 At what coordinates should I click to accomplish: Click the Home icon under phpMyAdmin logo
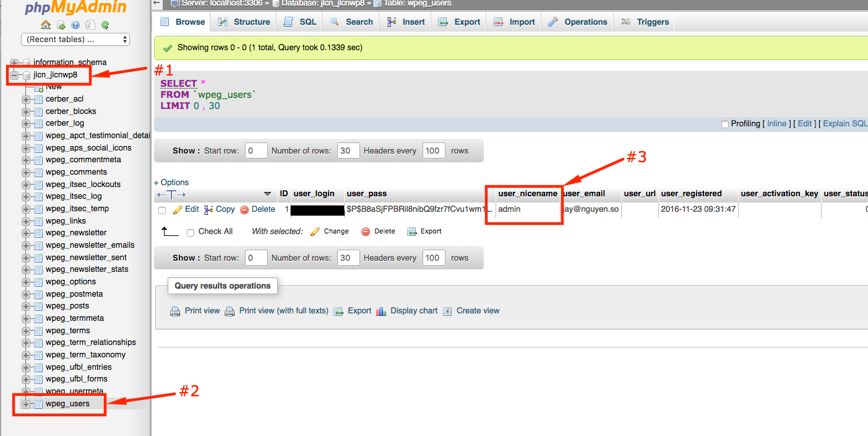[46, 25]
